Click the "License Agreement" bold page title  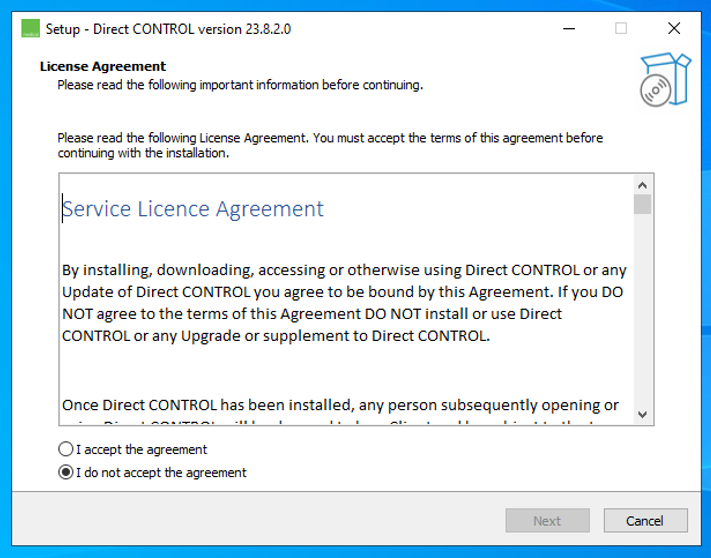[103, 66]
